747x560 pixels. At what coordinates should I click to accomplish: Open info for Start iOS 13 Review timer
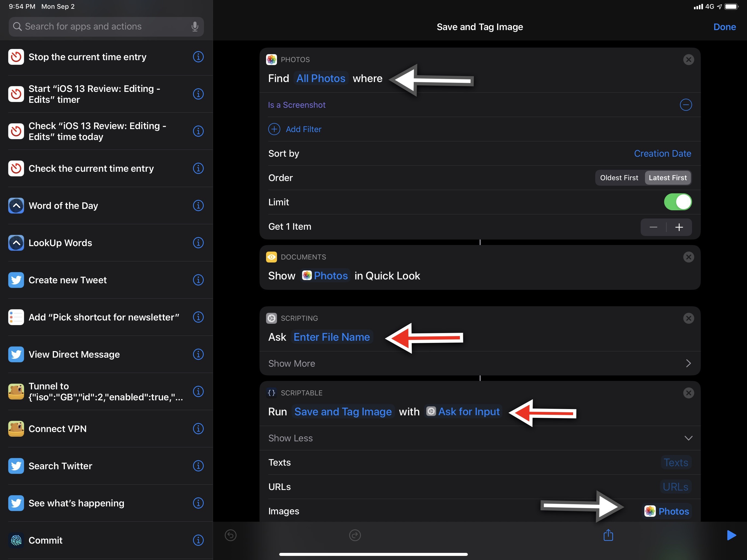(x=198, y=94)
